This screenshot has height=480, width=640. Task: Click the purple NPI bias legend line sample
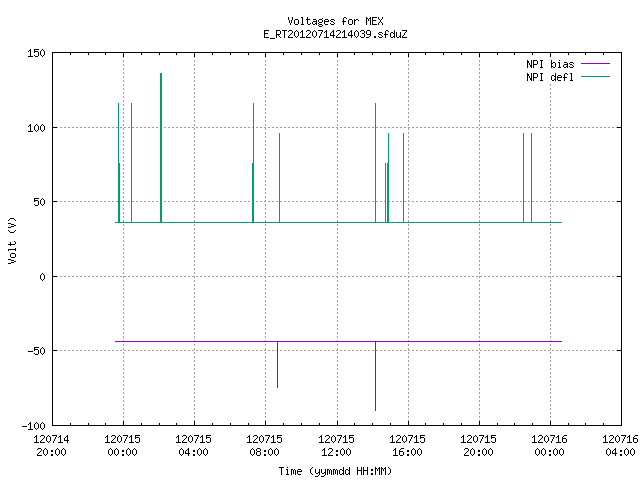coord(595,64)
